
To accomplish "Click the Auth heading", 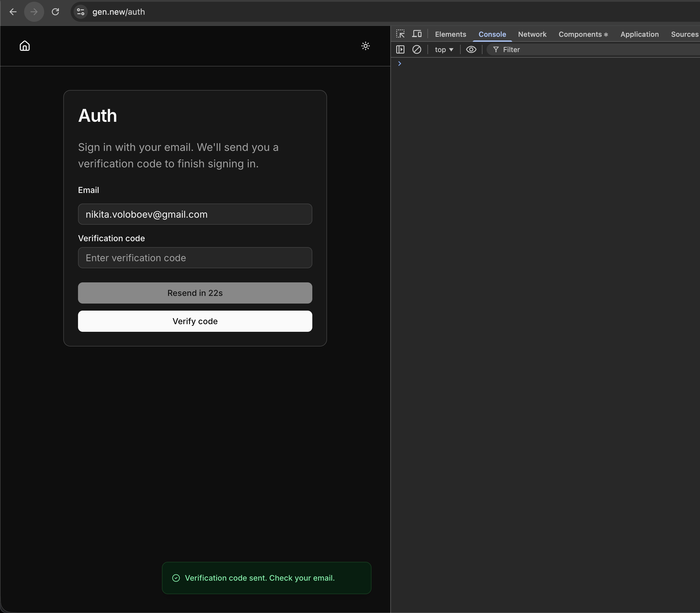I will [97, 116].
